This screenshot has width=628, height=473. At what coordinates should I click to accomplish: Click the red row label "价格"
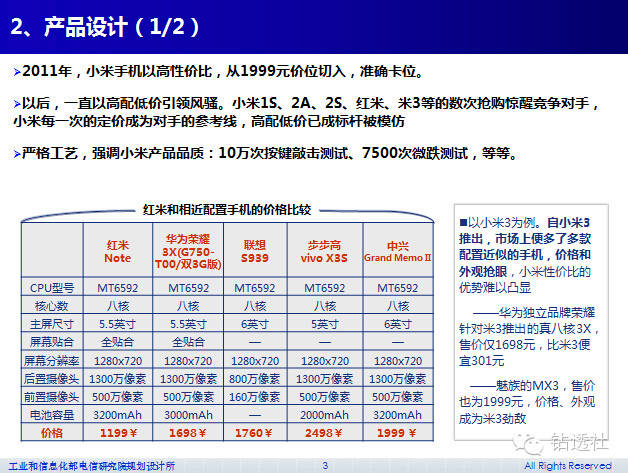pyautogui.click(x=52, y=433)
